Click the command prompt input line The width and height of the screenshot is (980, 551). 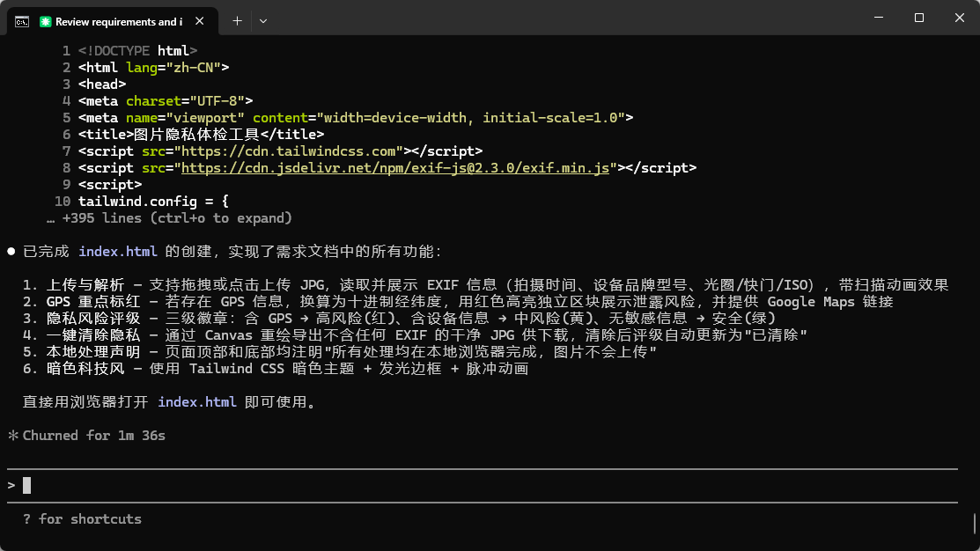point(482,485)
